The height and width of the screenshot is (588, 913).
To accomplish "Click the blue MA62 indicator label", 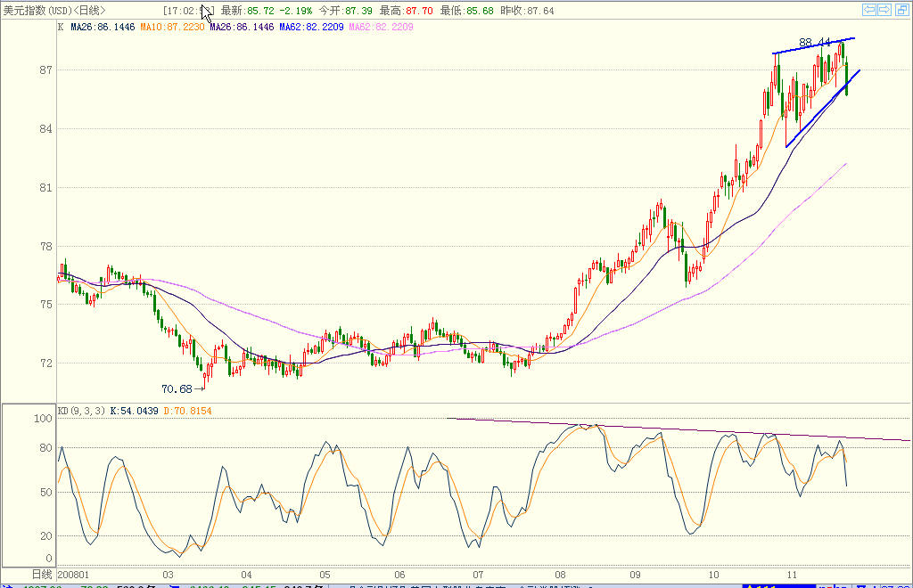I will coord(312,28).
